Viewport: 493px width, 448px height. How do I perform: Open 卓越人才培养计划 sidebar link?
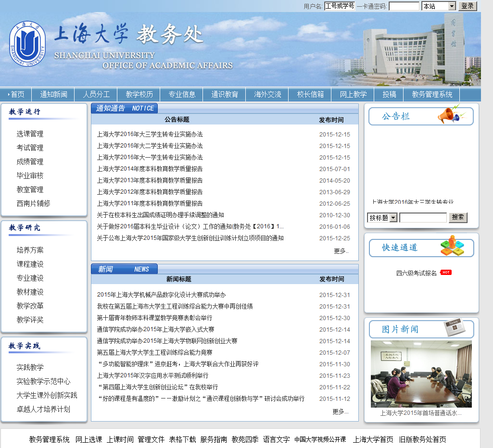[x=43, y=409]
